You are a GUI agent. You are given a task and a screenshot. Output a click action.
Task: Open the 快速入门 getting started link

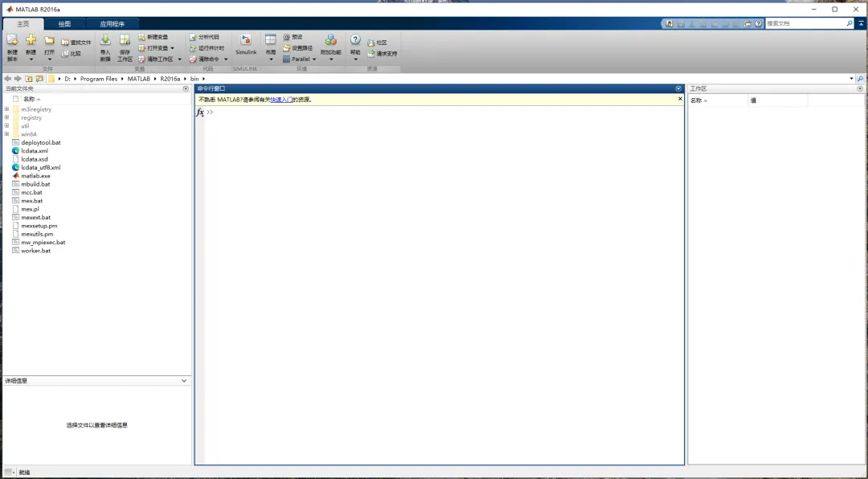coord(281,100)
